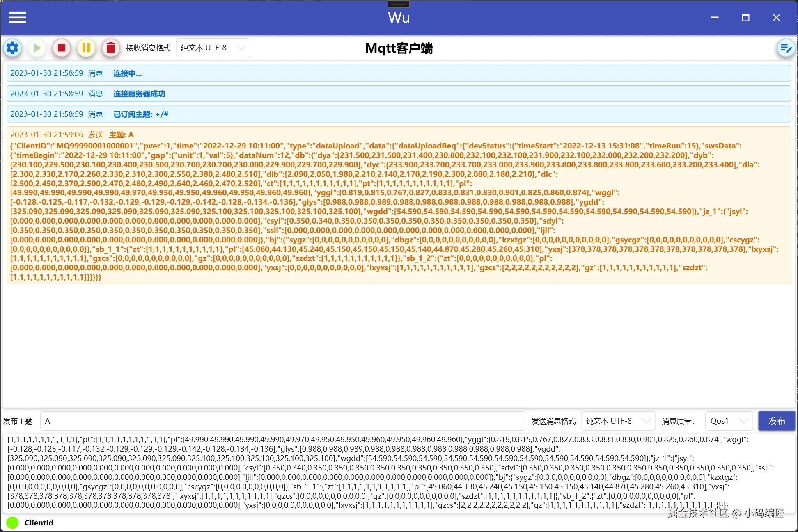Stop the connection with the red square button
The height and width of the screenshot is (532, 798).
[62, 48]
